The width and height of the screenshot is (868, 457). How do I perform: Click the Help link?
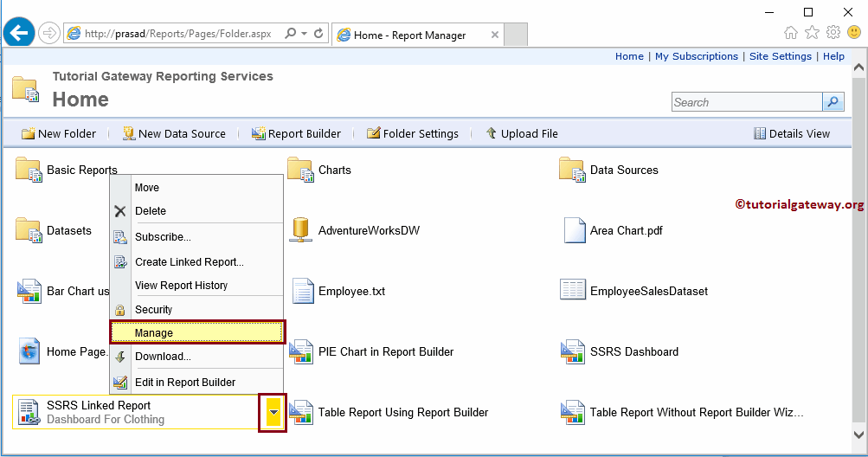click(x=833, y=56)
